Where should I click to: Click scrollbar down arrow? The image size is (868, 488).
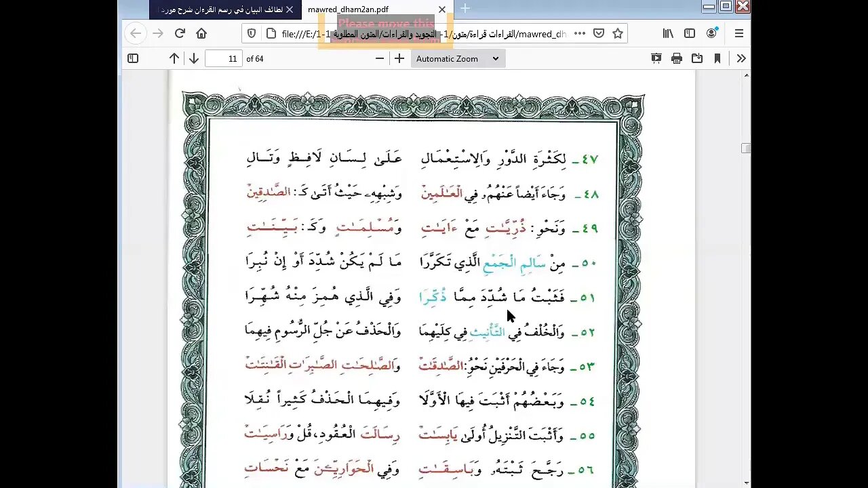pos(746,483)
